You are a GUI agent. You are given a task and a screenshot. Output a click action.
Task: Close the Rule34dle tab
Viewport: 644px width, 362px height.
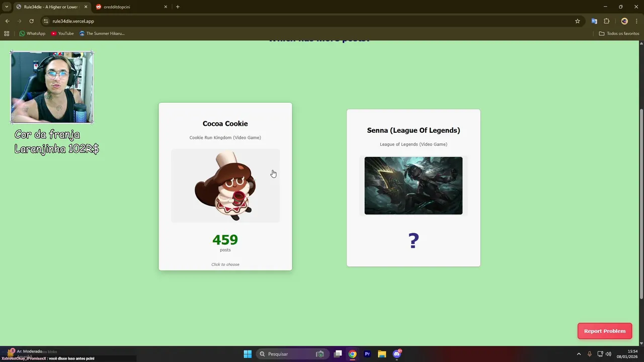86,7
